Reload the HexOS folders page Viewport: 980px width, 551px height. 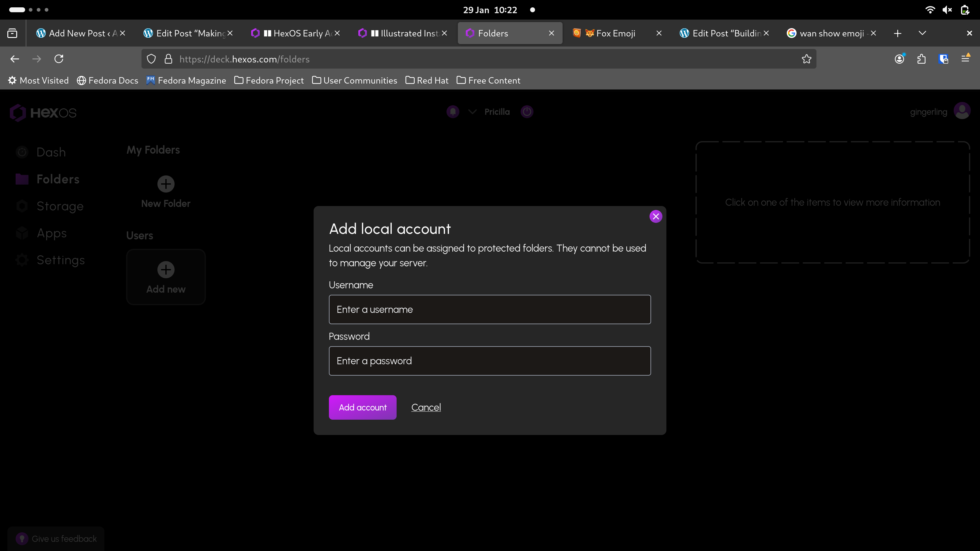[x=59, y=59]
